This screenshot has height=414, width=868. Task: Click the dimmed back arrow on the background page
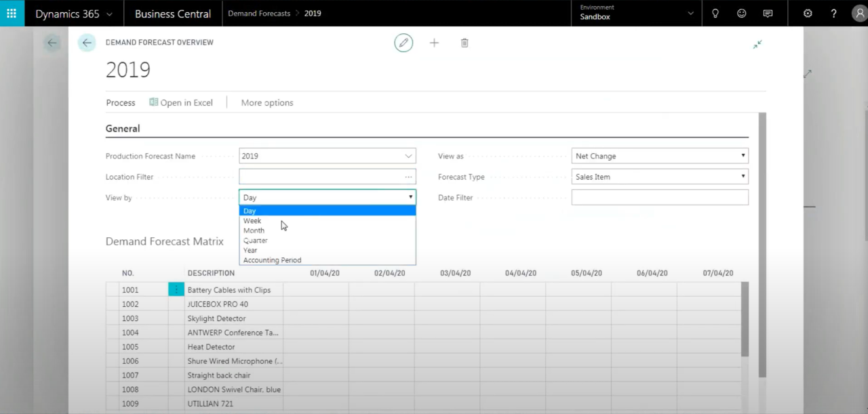(x=52, y=43)
